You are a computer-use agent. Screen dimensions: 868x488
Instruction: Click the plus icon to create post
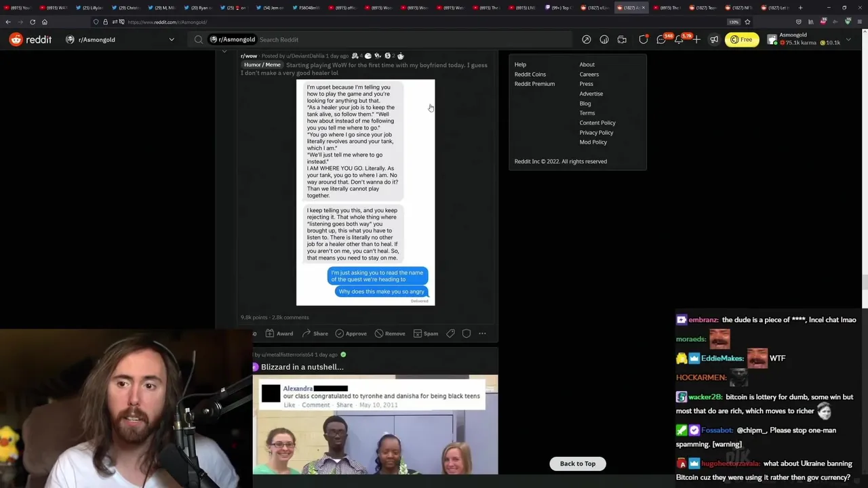coord(696,39)
